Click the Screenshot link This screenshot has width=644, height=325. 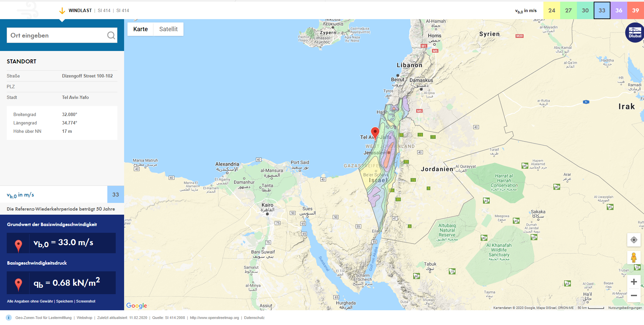[x=86, y=301]
